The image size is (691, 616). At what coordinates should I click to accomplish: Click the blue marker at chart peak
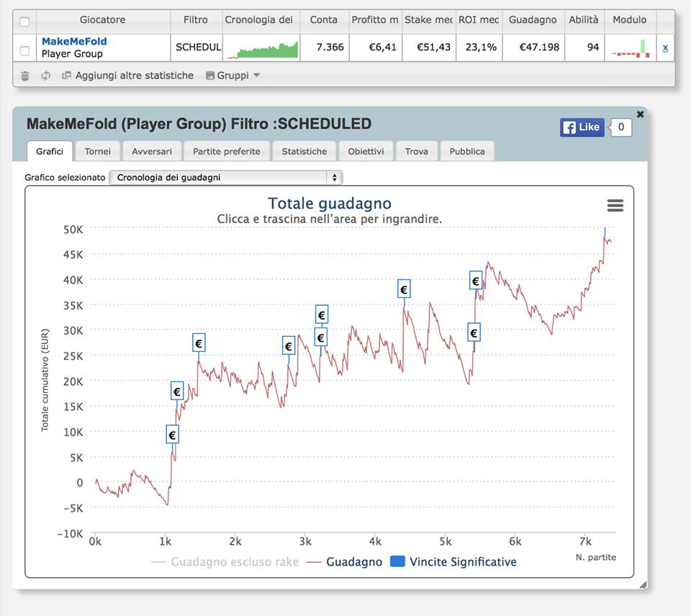pos(605,232)
